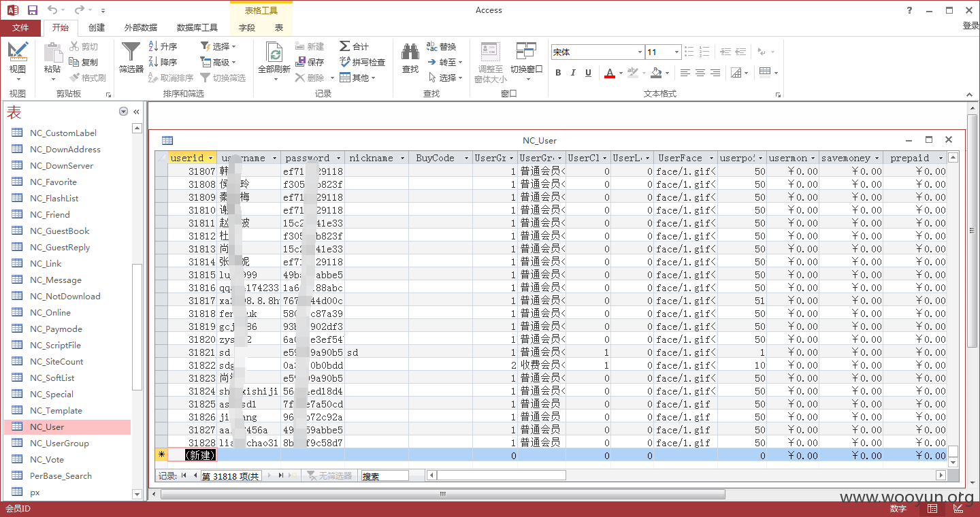Screen dimensions: 980x517
Task: Click the 复制 copy button
Action: (84, 62)
